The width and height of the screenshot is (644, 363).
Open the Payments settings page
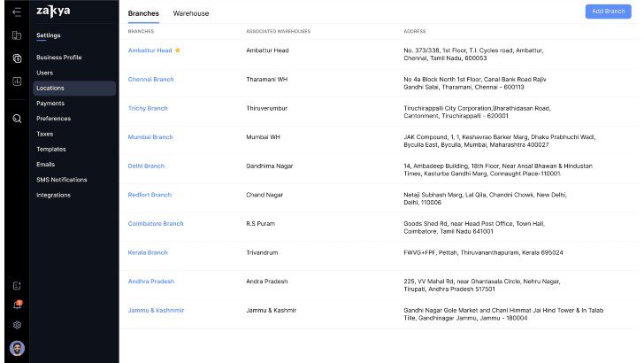point(50,104)
